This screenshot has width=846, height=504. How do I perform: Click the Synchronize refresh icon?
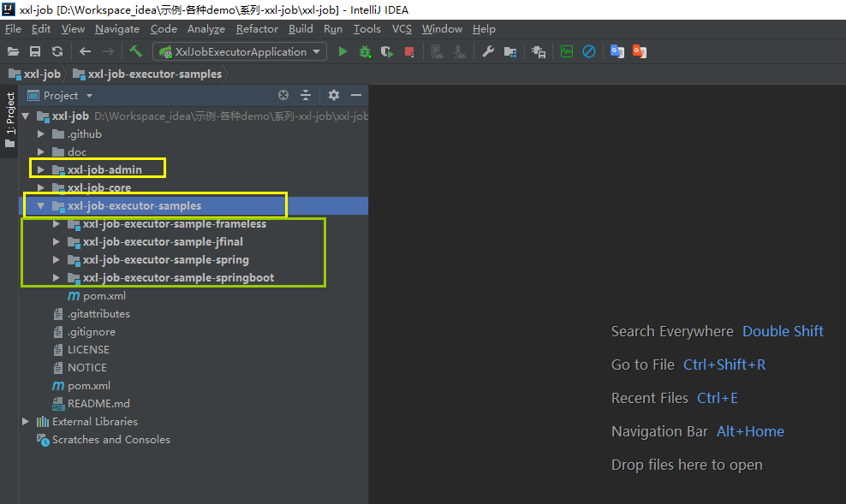point(57,51)
